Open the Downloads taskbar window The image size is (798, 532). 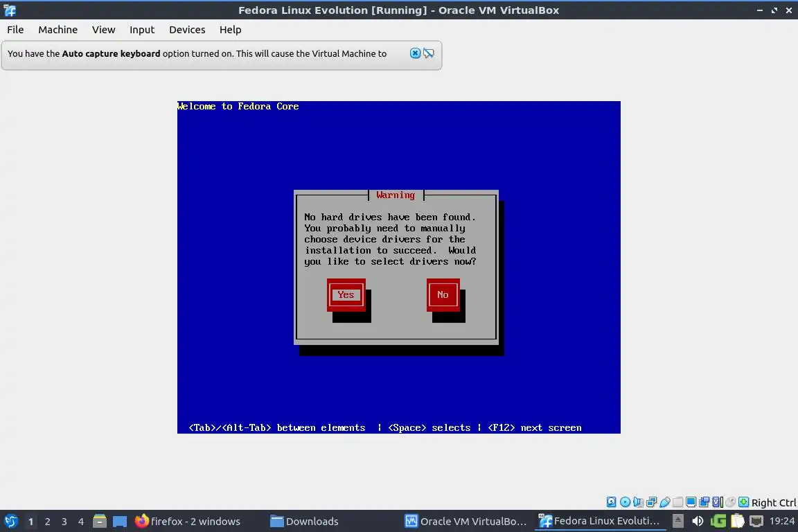coord(304,522)
